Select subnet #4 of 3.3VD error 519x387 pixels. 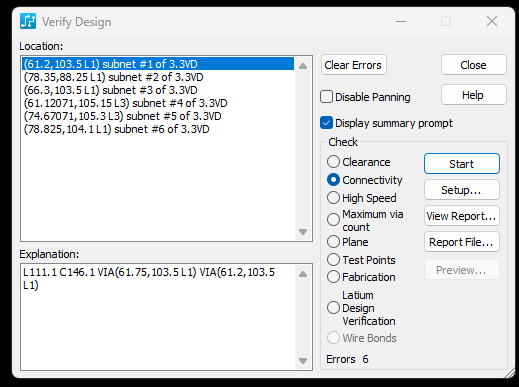coord(125,103)
